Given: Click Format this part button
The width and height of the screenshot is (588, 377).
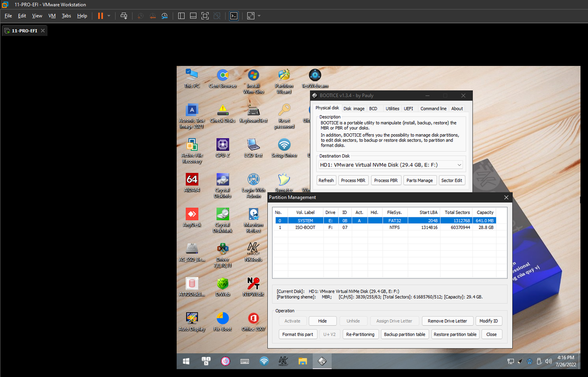Looking at the screenshot, I should [x=298, y=334].
